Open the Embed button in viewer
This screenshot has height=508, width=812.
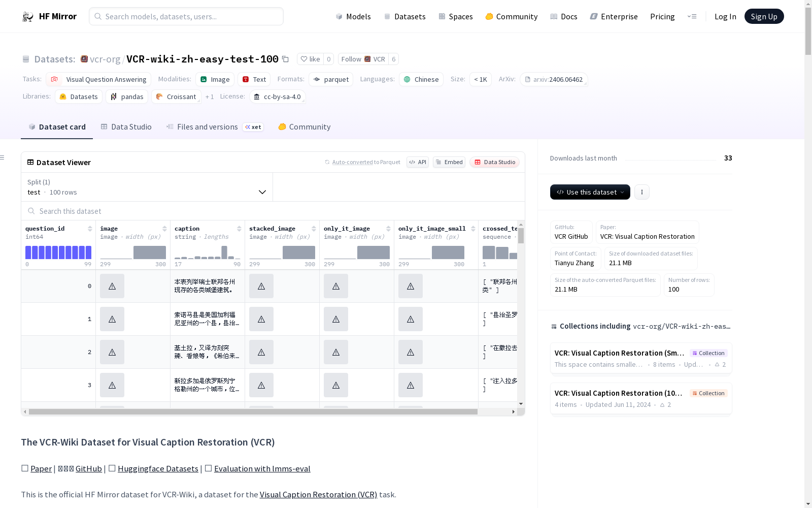(449, 162)
